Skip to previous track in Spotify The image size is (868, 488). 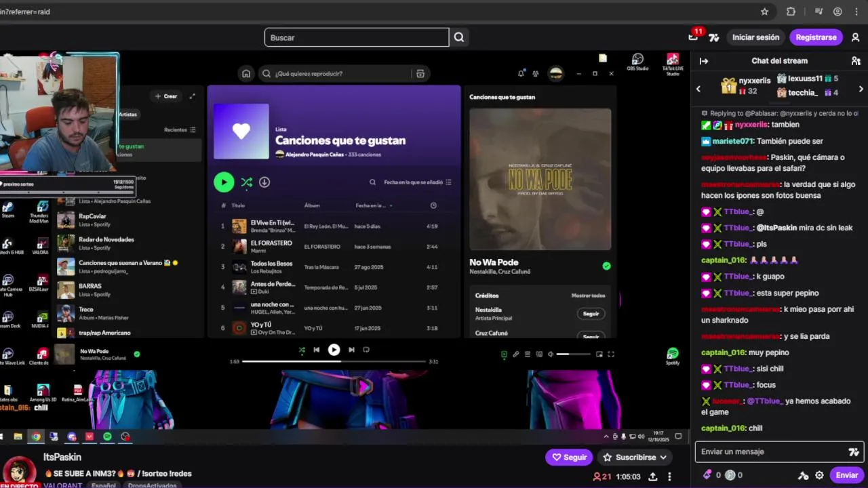[316, 350]
